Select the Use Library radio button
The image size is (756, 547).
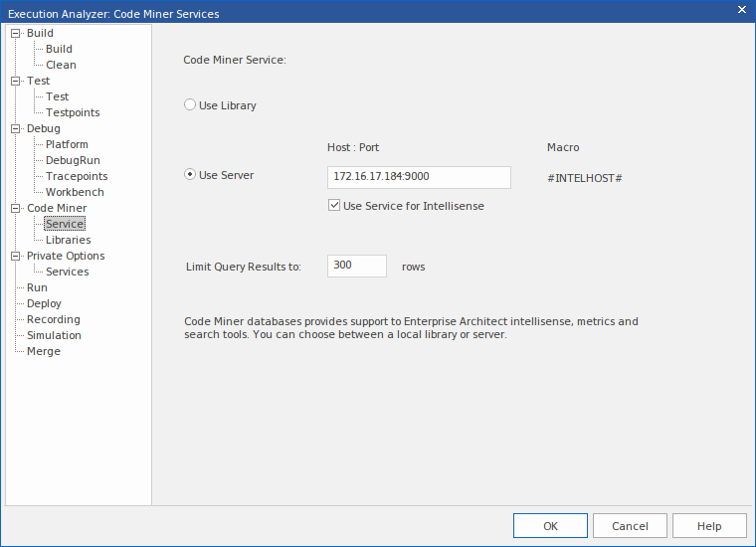pyautogui.click(x=190, y=105)
